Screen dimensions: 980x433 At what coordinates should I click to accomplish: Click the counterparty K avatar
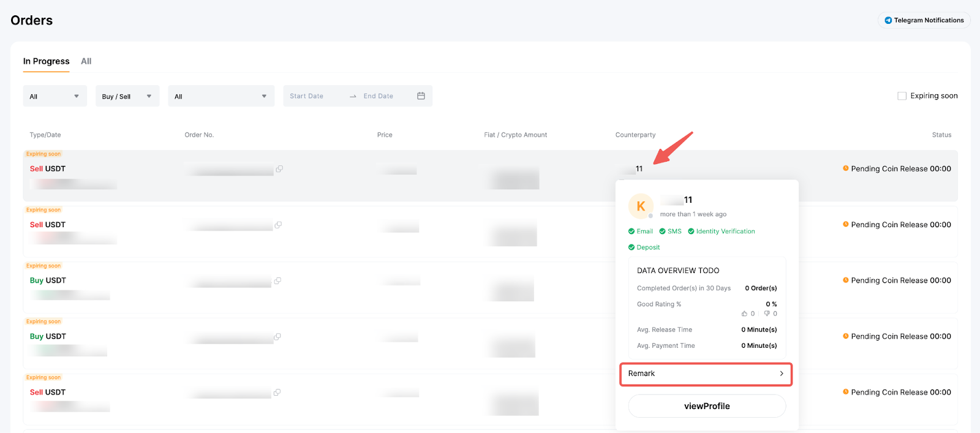coord(641,206)
